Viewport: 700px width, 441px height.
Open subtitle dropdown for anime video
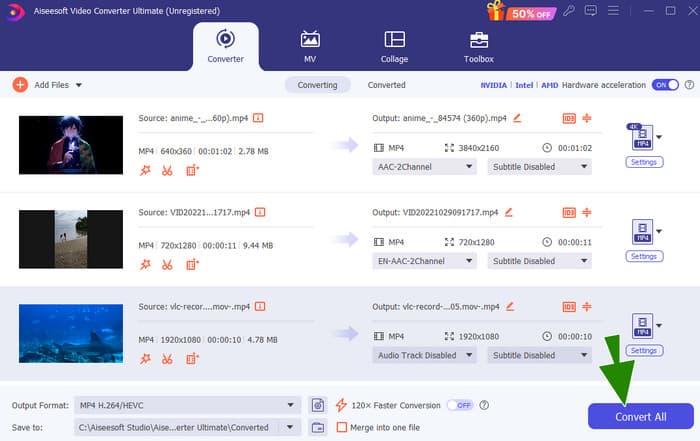(x=540, y=166)
